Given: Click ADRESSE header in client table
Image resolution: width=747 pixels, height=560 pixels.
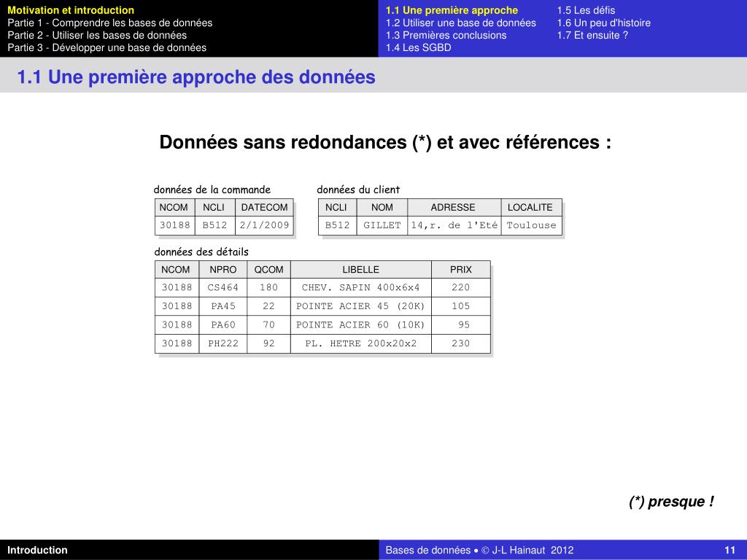Looking at the screenshot, I should (x=453, y=208).
